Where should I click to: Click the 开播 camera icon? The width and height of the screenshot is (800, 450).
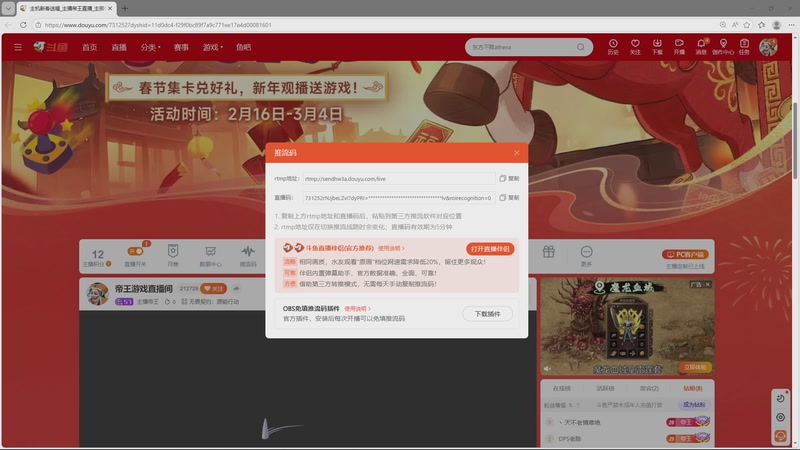coord(679,47)
